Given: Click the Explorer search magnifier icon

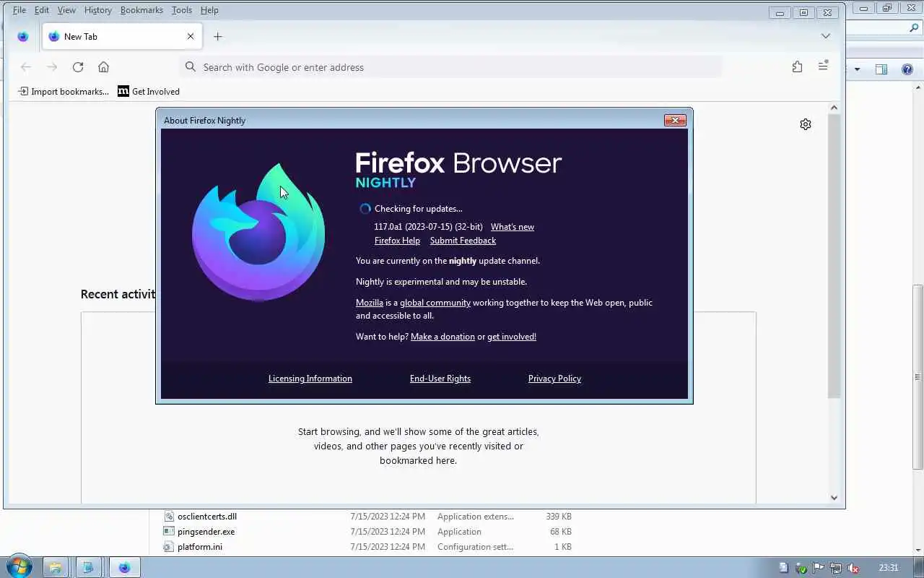Looking at the screenshot, I should pos(913,27).
